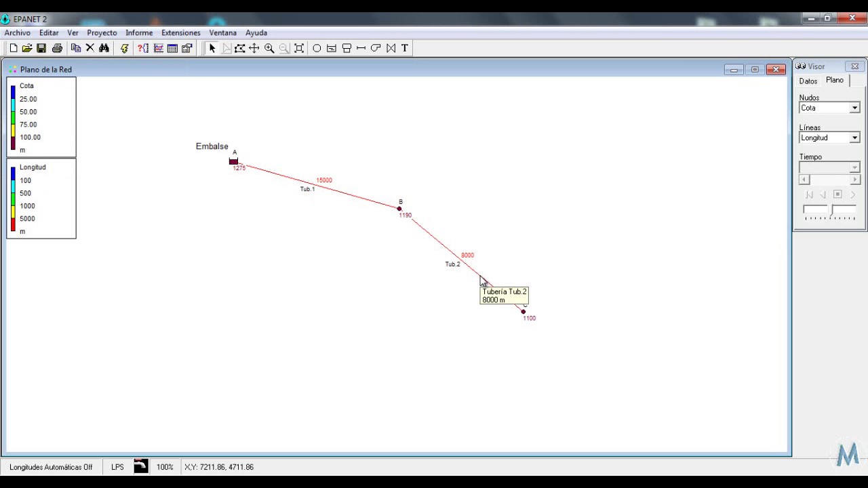Select pipe Tub.1 label on map
Viewport: 868px width, 488px height.
pyautogui.click(x=307, y=189)
